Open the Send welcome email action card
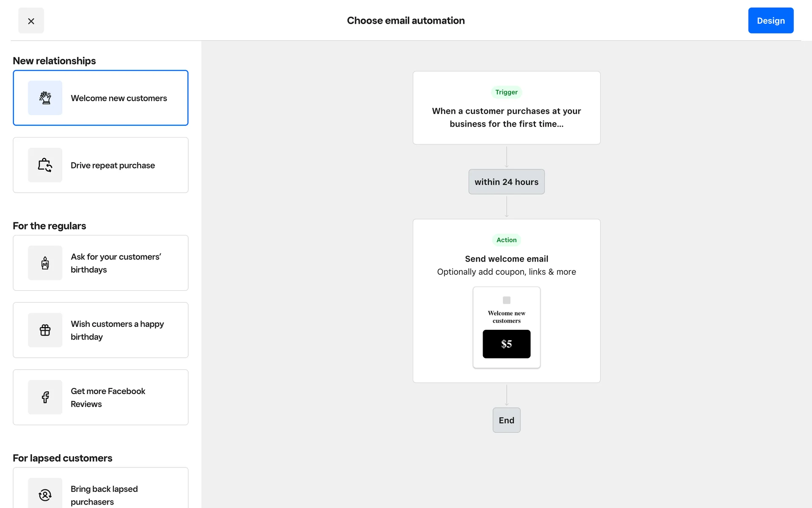The image size is (812, 508). tap(506, 259)
